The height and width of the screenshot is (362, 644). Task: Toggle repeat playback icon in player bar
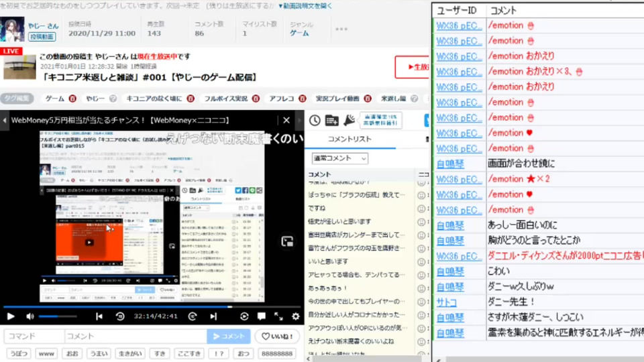[x=244, y=316]
